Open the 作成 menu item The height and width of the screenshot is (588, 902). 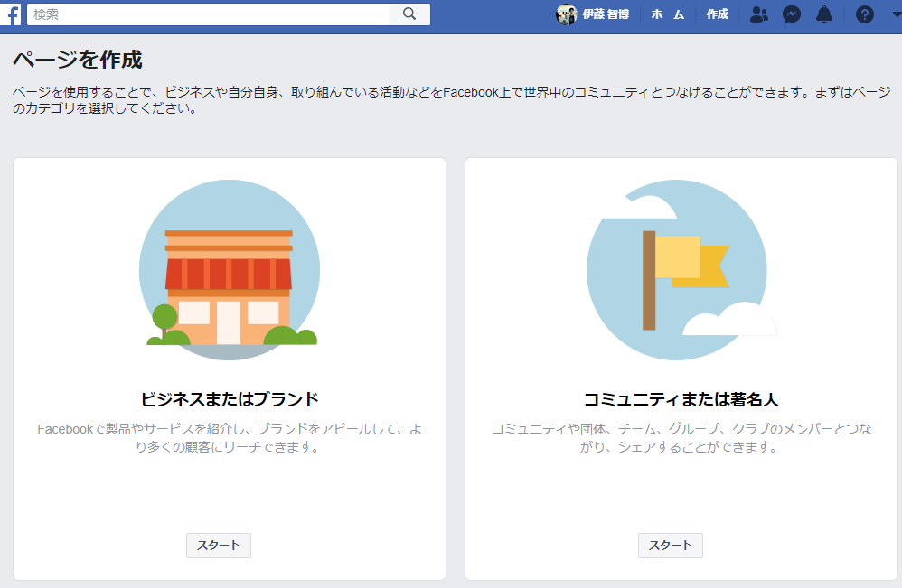coord(718,14)
